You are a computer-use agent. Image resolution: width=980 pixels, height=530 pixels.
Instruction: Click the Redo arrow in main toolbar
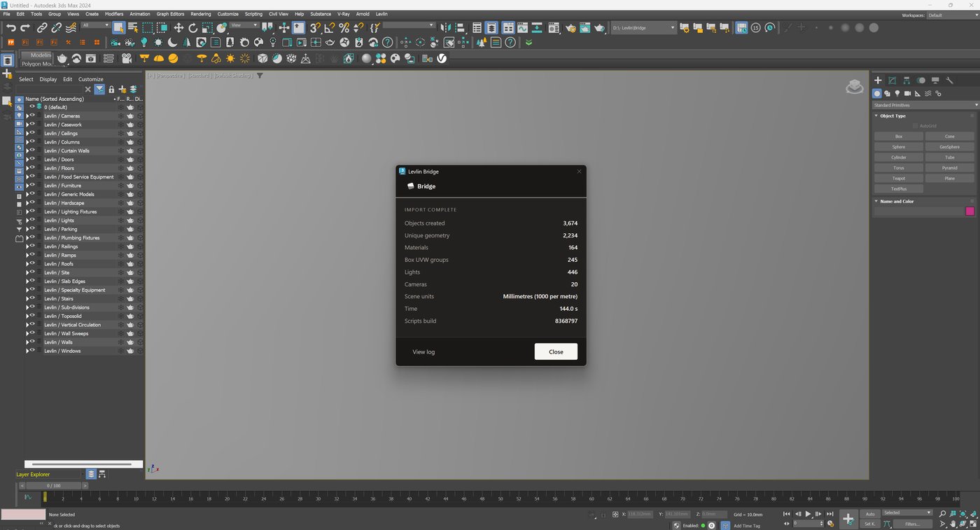pyautogui.click(x=25, y=28)
